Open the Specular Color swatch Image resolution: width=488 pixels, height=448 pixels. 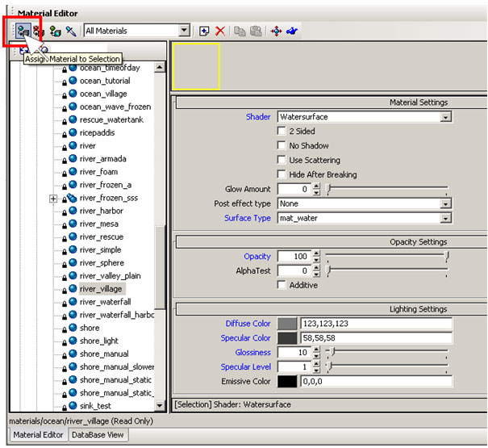[287, 338]
